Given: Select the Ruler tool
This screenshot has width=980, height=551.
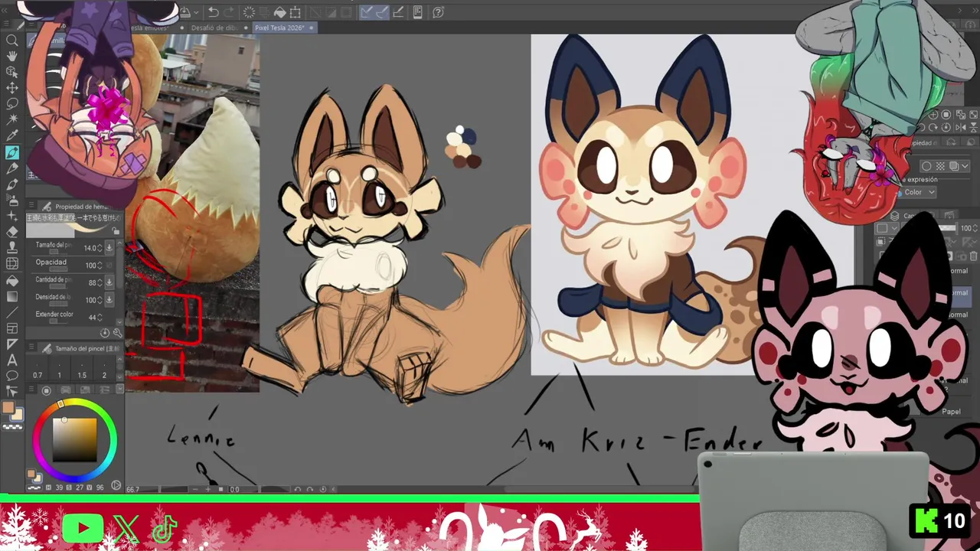Looking at the screenshot, I should pyautogui.click(x=12, y=344).
